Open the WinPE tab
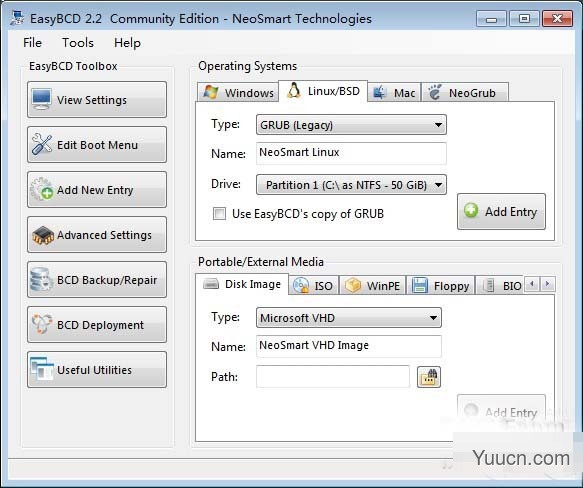The image size is (583, 488). pos(373,285)
